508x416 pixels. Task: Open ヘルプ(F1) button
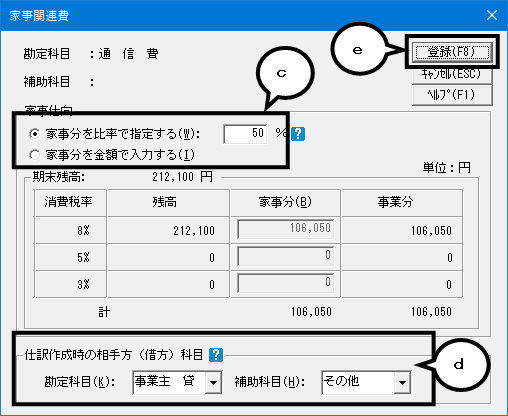pos(452,95)
